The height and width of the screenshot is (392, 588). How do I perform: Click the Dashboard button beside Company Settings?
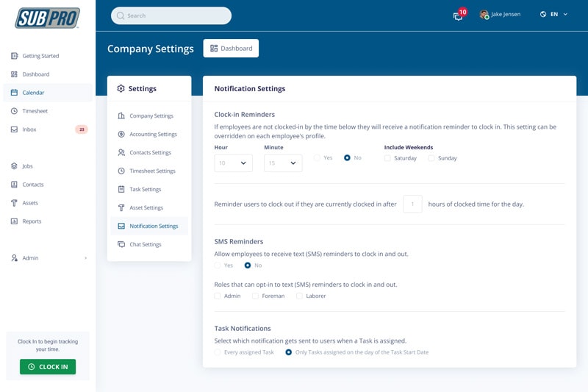coord(231,49)
